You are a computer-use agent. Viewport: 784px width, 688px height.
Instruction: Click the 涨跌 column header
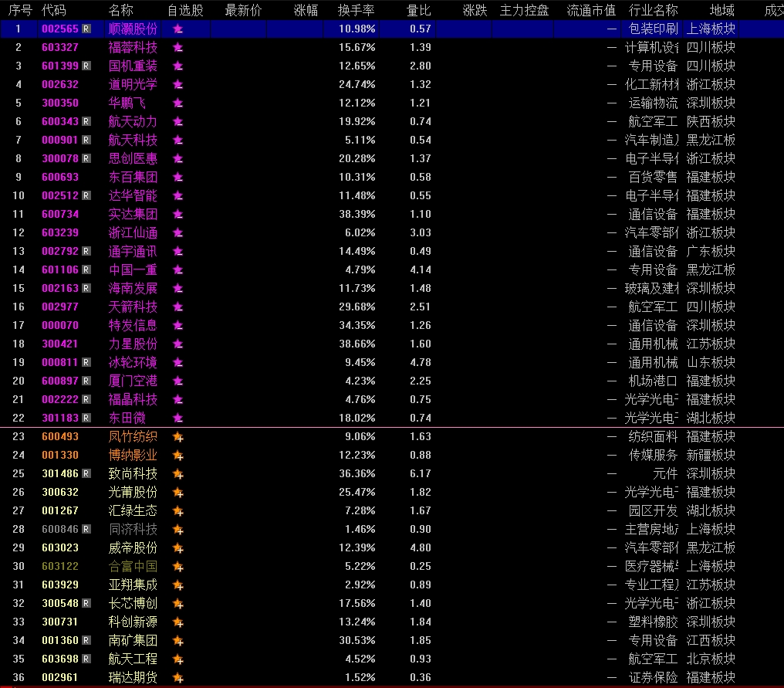click(x=475, y=10)
